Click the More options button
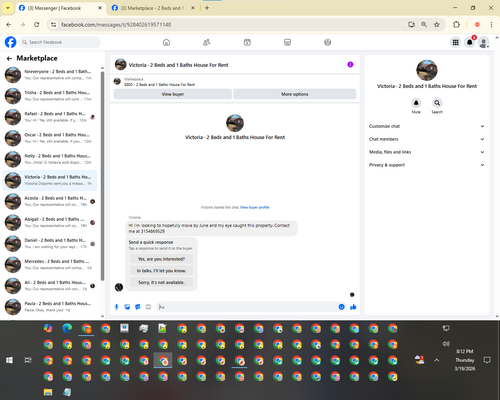This screenshot has width=500, height=400. pyautogui.click(x=295, y=94)
